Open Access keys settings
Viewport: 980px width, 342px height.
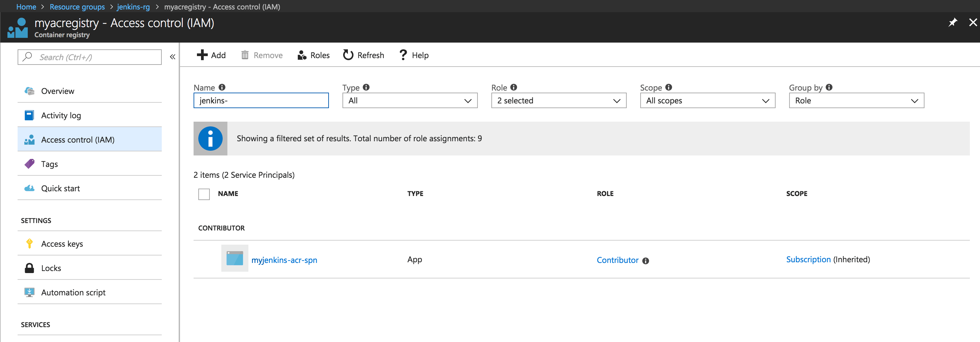(x=89, y=244)
